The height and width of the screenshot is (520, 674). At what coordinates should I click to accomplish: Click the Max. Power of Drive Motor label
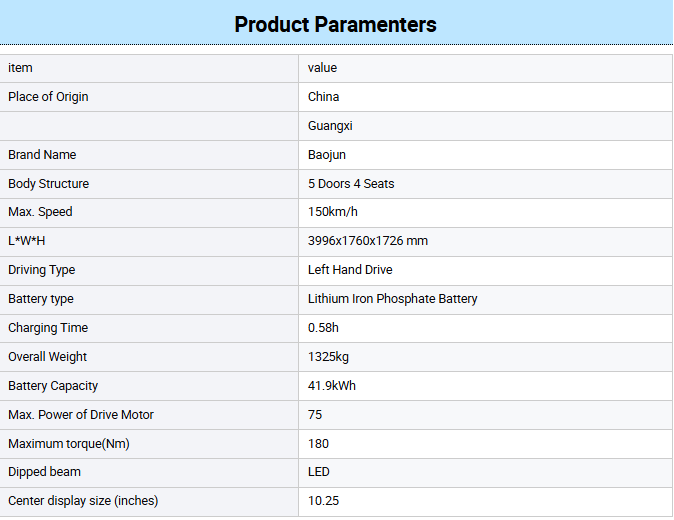point(81,415)
